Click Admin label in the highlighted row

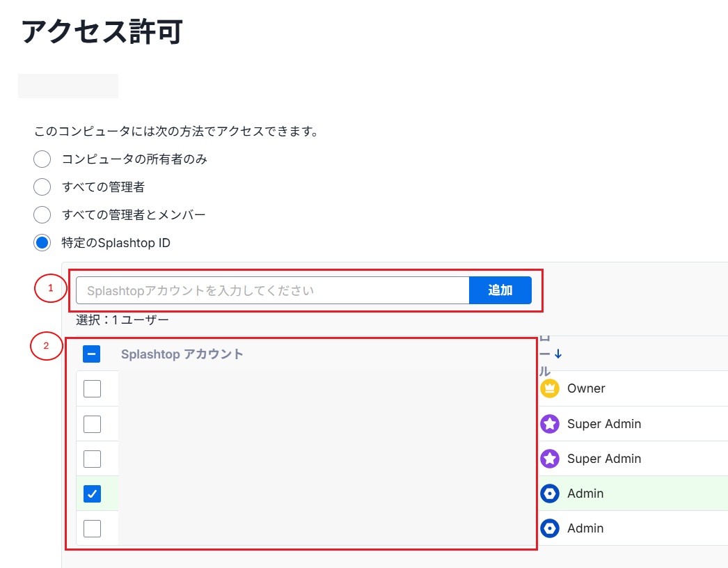[585, 494]
